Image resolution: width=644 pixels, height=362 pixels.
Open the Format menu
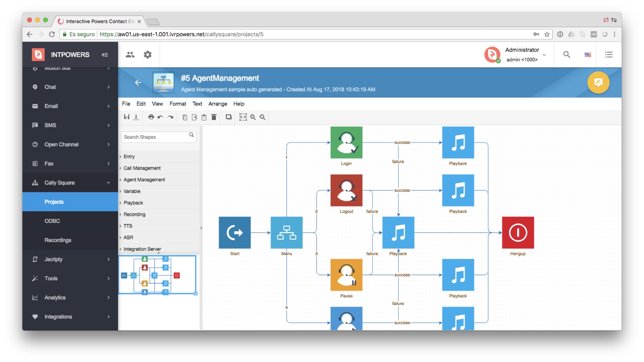[177, 104]
